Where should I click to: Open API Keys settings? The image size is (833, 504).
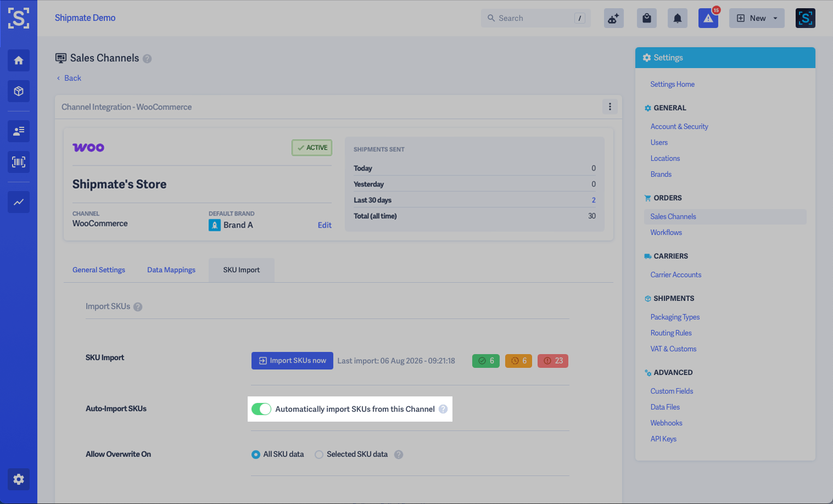(x=663, y=439)
